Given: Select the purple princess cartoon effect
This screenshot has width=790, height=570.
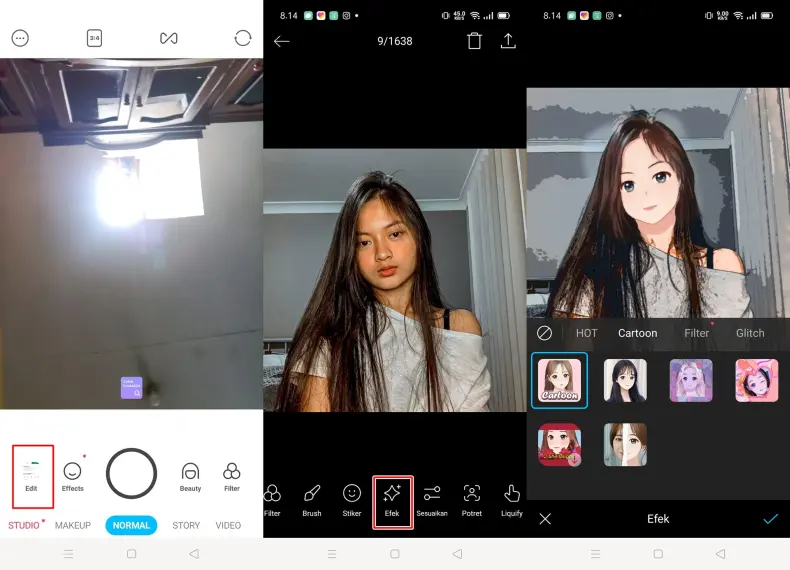Looking at the screenshot, I should (691, 381).
